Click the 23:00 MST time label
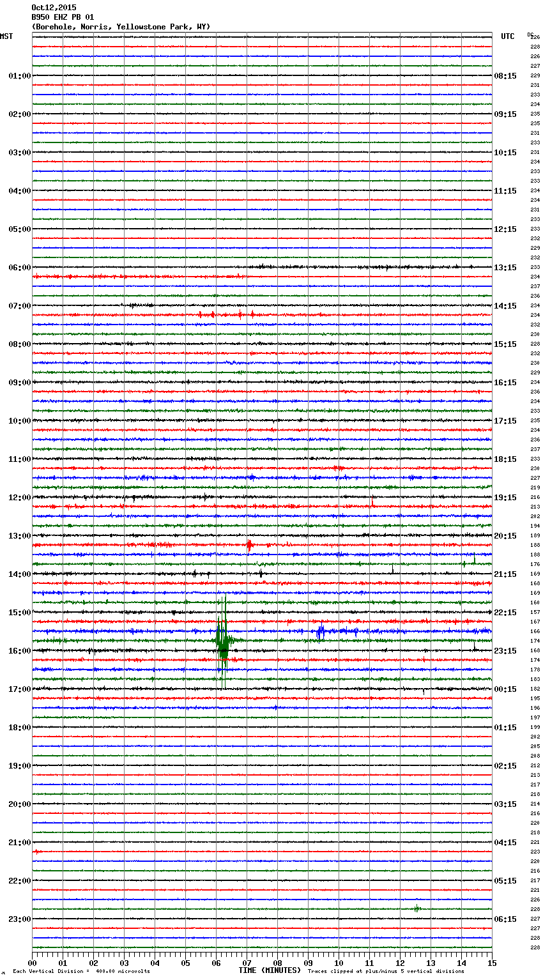543x980 pixels. coord(19,919)
